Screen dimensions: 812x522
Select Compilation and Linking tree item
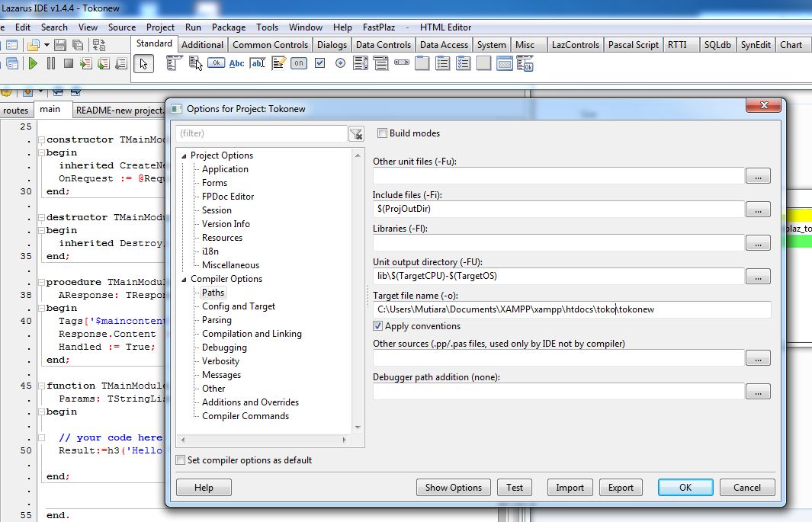click(252, 334)
